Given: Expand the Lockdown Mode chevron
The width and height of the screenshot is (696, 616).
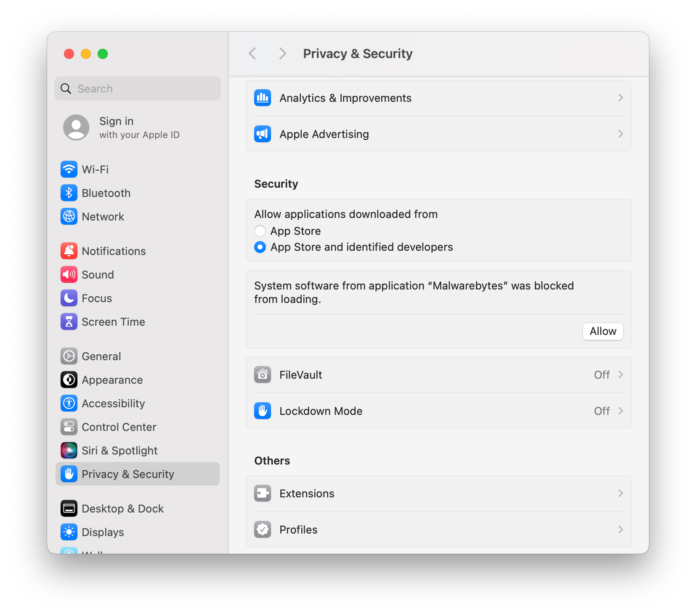Looking at the screenshot, I should [x=620, y=411].
